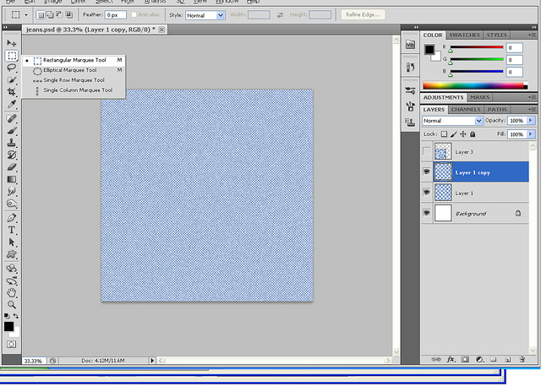Select the Type tool
The width and height of the screenshot is (541, 392).
pyautogui.click(x=11, y=230)
